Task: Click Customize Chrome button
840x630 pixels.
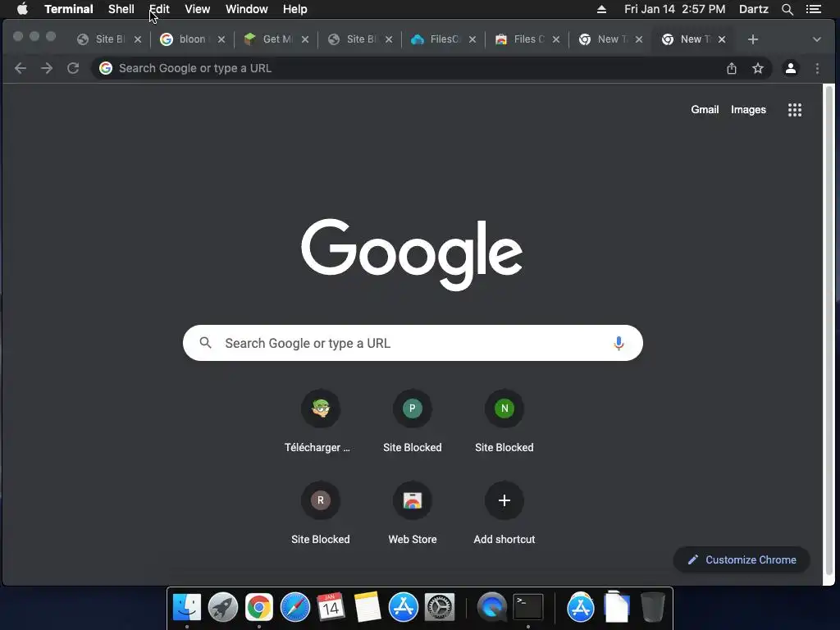Action: click(742, 559)
